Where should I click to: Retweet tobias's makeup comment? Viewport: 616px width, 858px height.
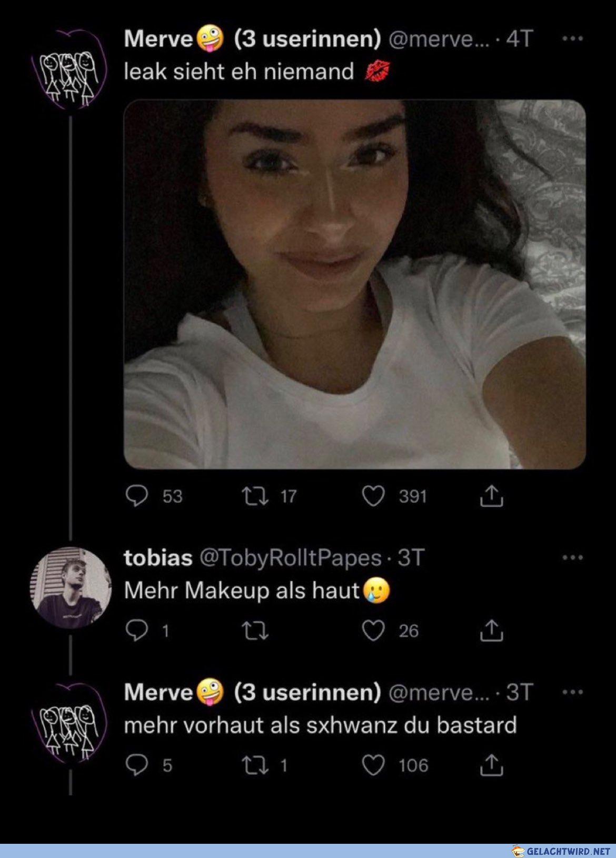[x=255, y=630]
